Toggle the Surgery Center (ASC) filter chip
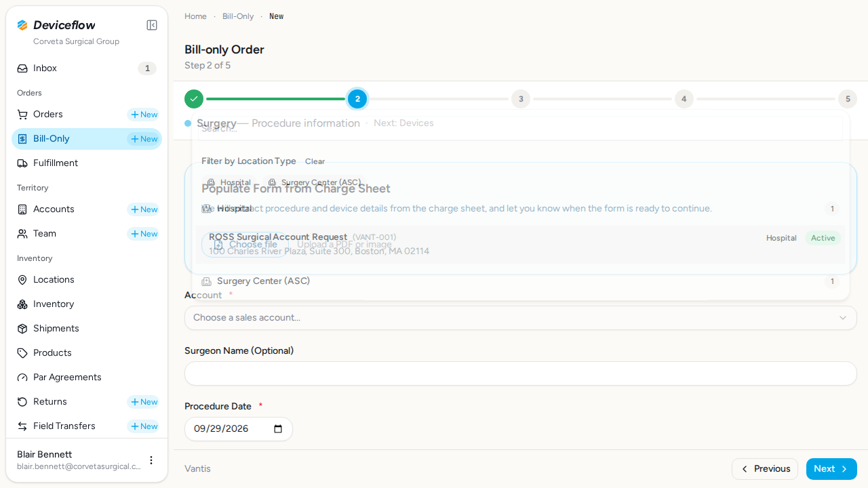868x488 pixels. pyautogui.click(x=315, y=182)
